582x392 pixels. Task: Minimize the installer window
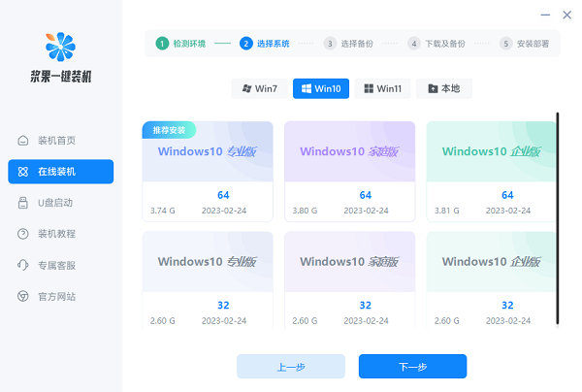(x=545, y=15)
